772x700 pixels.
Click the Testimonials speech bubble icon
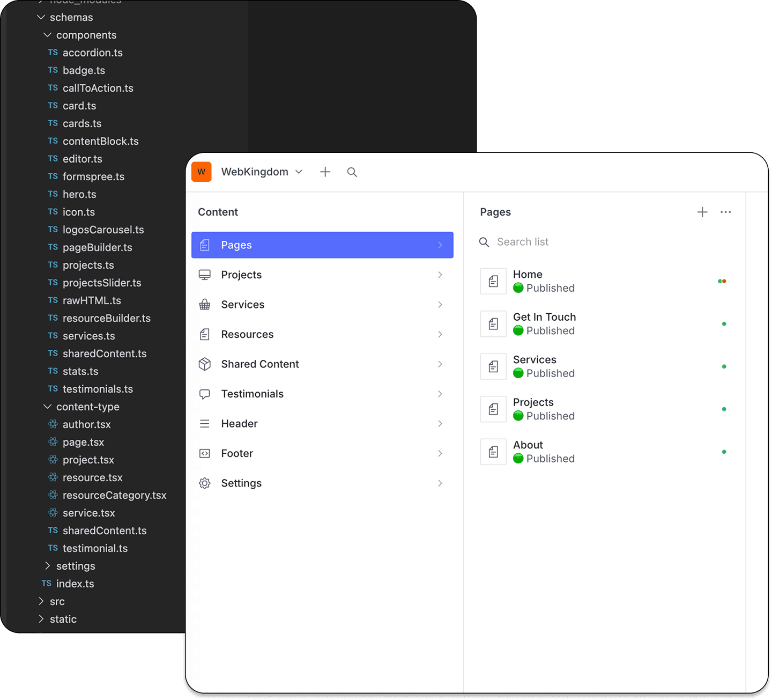pos(204,394)
